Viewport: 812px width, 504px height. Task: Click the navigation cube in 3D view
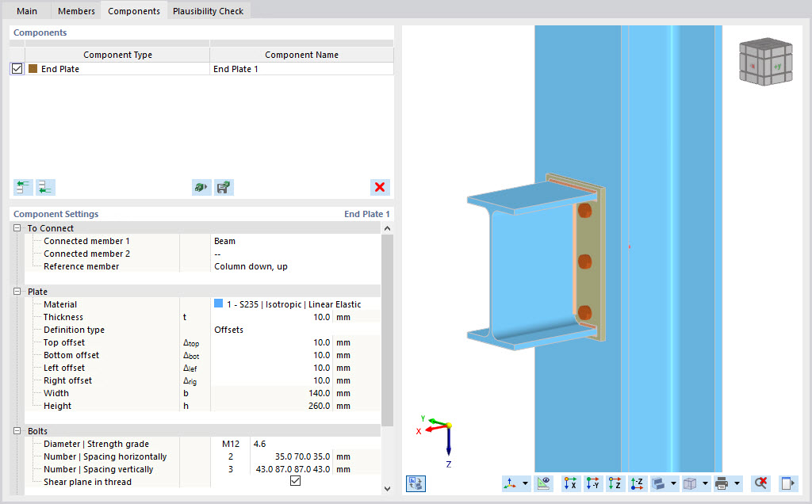pos(766,61)
